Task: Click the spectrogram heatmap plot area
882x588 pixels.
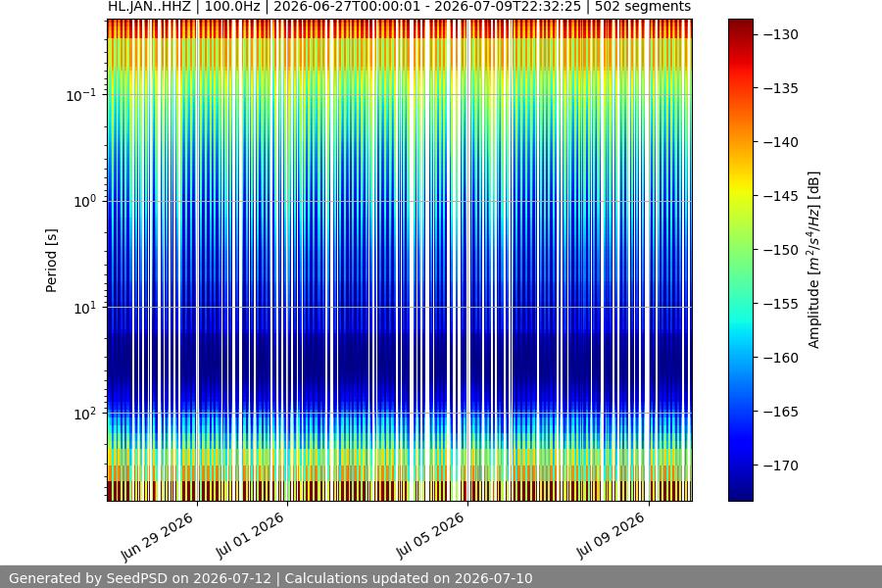Action: tap(400, 260)
